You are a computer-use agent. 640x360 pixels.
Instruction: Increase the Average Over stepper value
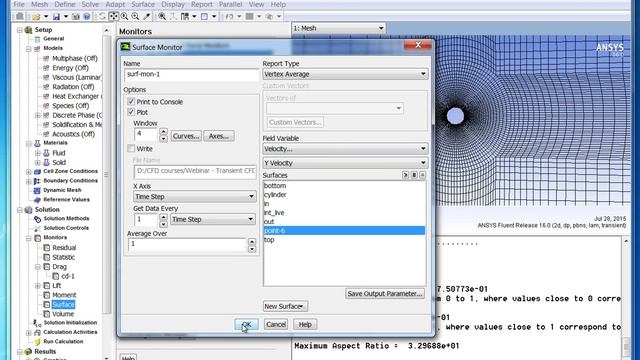point(252,241)
